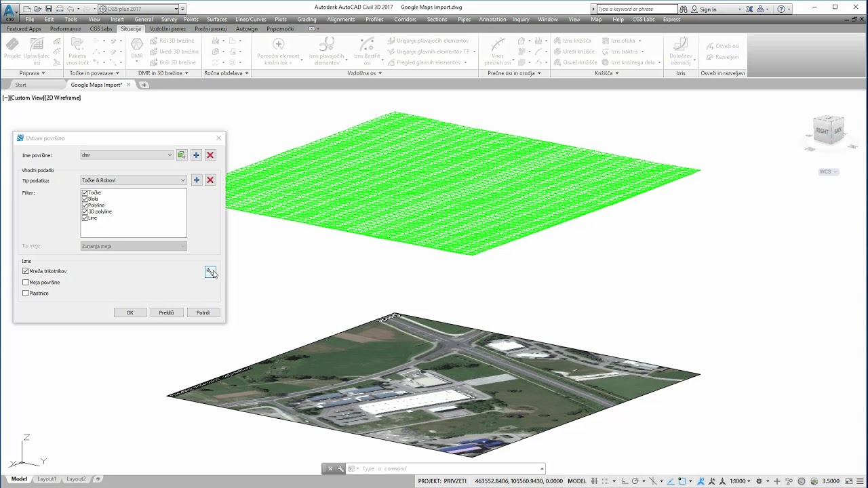Click the search binoculars icon

(x=684, y=9)
